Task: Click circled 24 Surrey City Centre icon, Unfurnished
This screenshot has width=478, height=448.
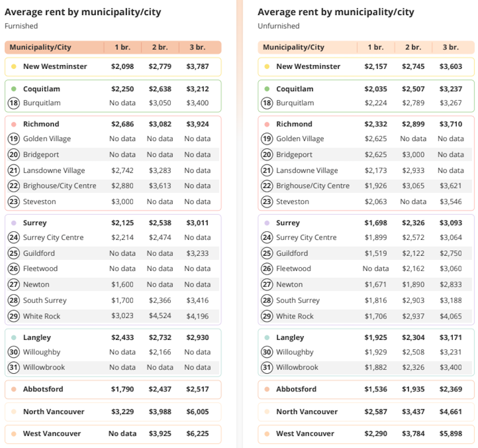Action: click(267, 237)
